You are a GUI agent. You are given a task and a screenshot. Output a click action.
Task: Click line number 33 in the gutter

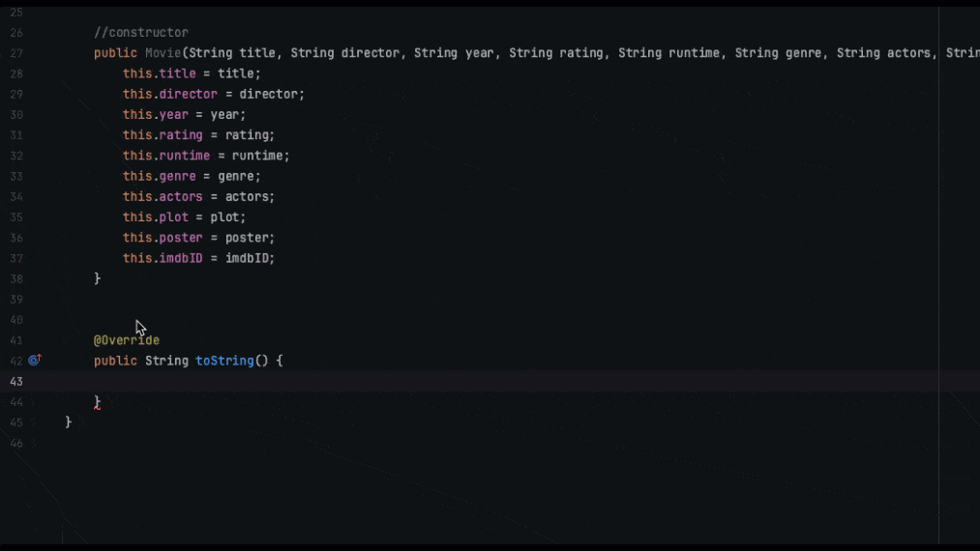click(x=16, y=176)
